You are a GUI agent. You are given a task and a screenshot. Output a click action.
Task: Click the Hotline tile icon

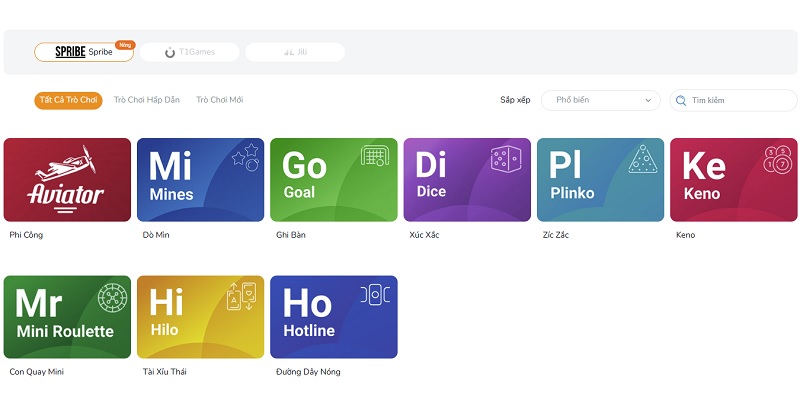[x=375, y=295]
